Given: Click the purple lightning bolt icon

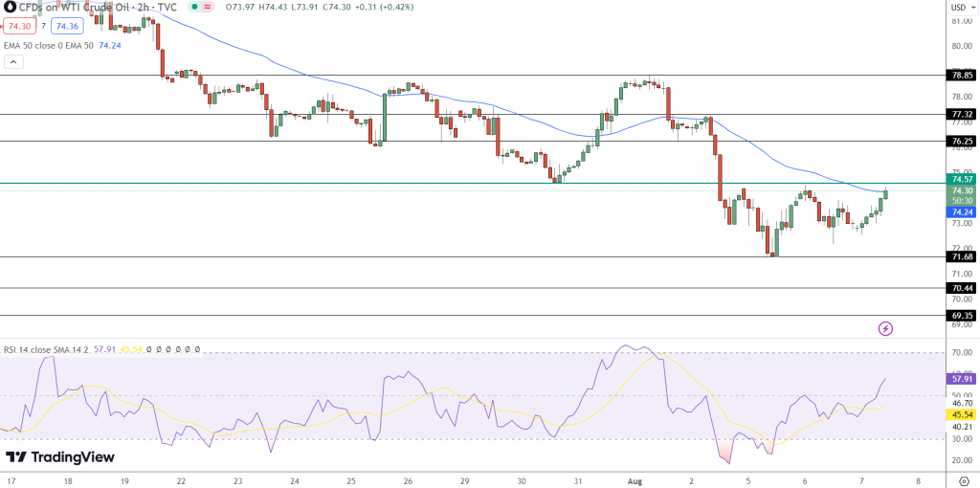Looking at the screenshot, I should (x=885, y=328).
